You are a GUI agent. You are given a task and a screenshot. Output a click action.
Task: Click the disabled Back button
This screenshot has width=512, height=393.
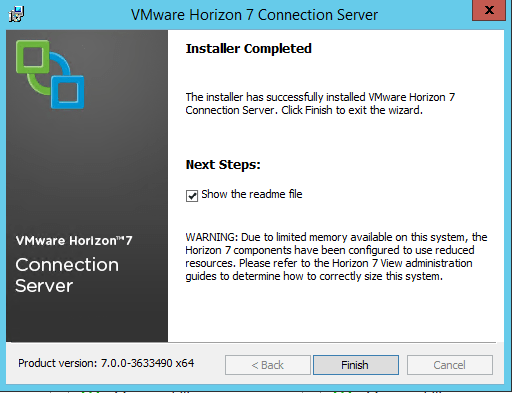(268, 365)
